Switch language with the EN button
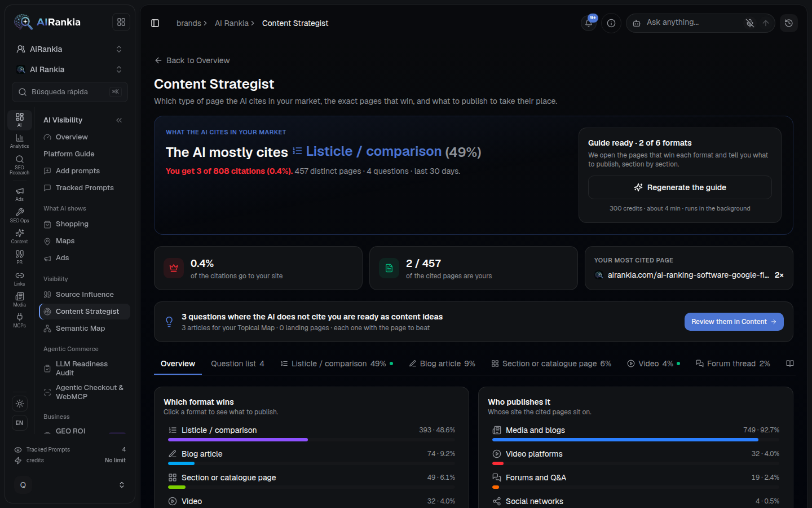Screen dimensions: 812x508 click(20, 423)
